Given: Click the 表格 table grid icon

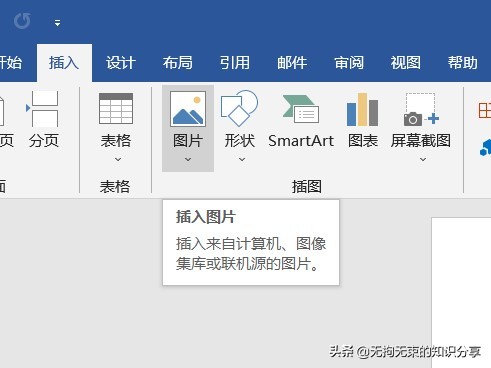Looking at the screenshot, I should coord(116,109).
